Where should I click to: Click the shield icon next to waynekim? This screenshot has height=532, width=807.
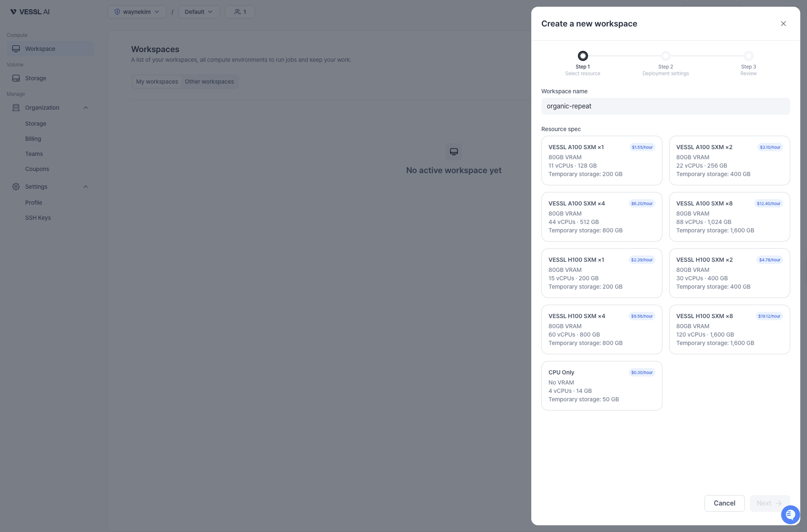117,11
